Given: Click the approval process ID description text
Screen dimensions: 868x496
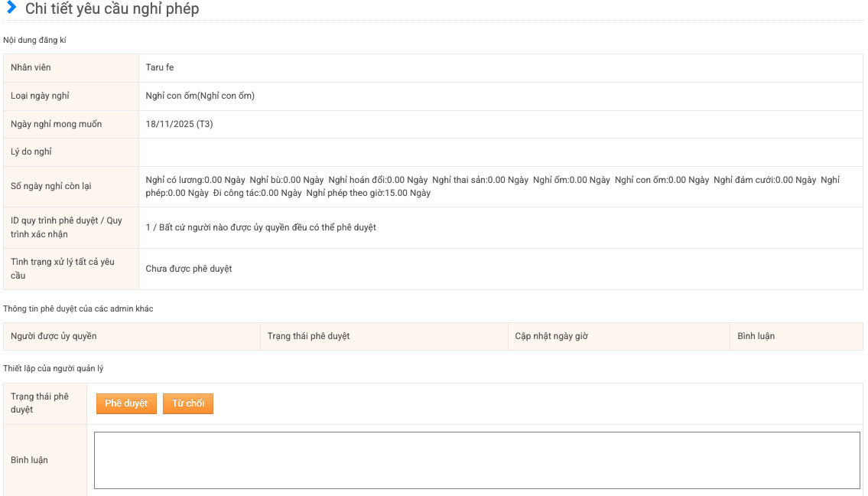Looking at the screenshot, I should [x=261, y=227].
